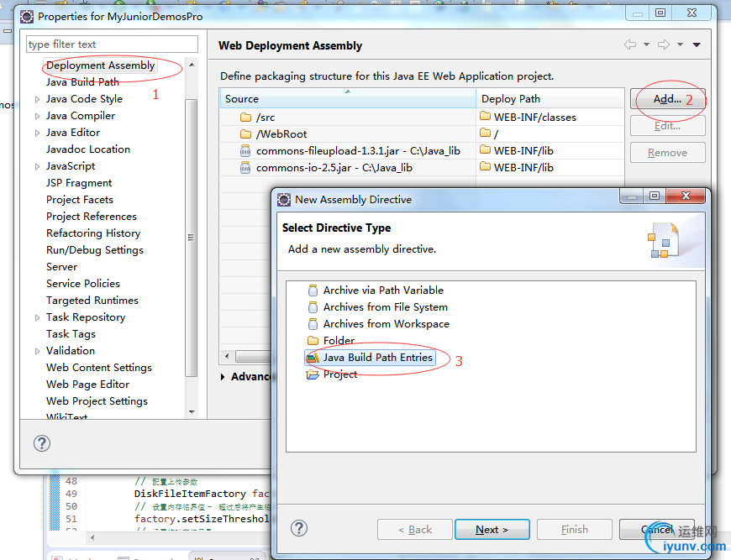Screen dimensions: 731x560
Task: Expand Java Code Style tree node
Action: click(37, 99)
